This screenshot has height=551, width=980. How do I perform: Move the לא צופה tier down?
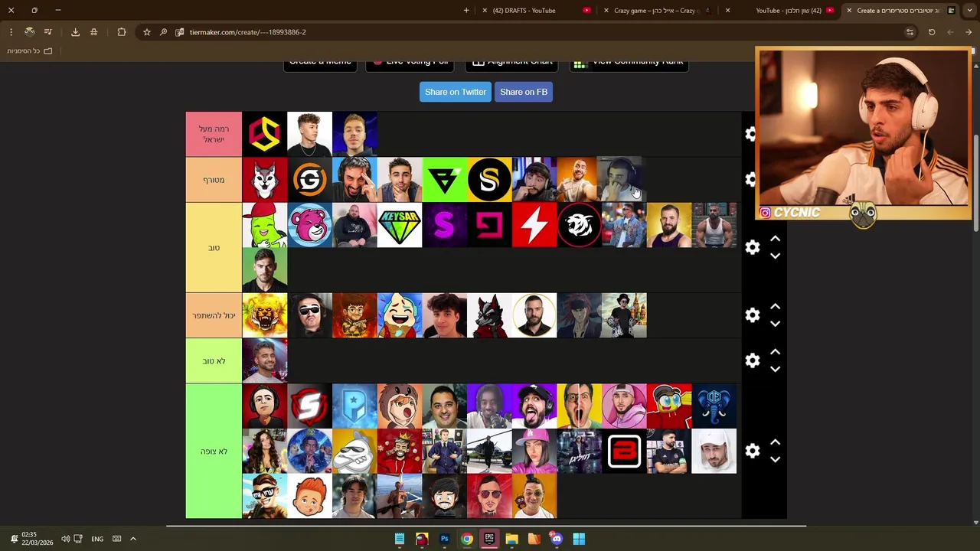tap(775, 460)
